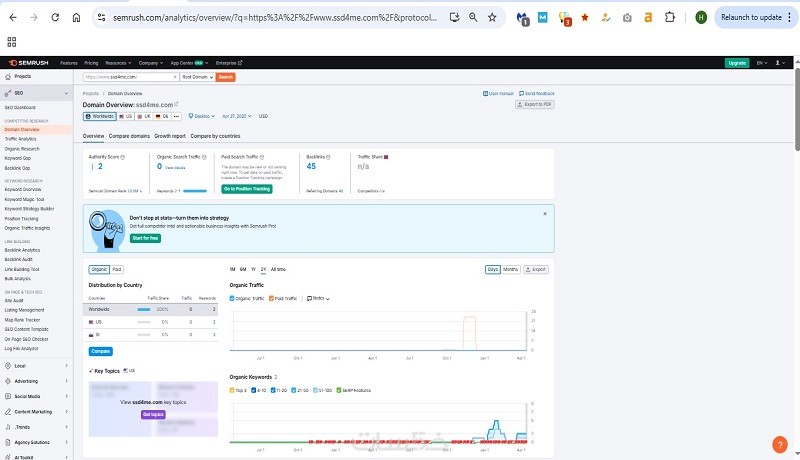The height and width of the screenshot is (460, 800).
Task: Click the blue Compare button
Action: pos(101,351)
